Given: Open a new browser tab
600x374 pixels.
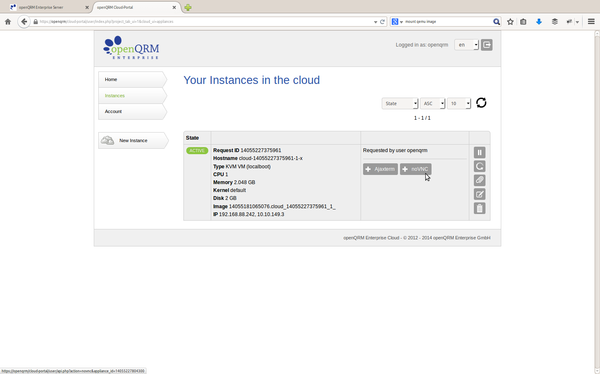Looking at the screenshot, I should 188,7.
